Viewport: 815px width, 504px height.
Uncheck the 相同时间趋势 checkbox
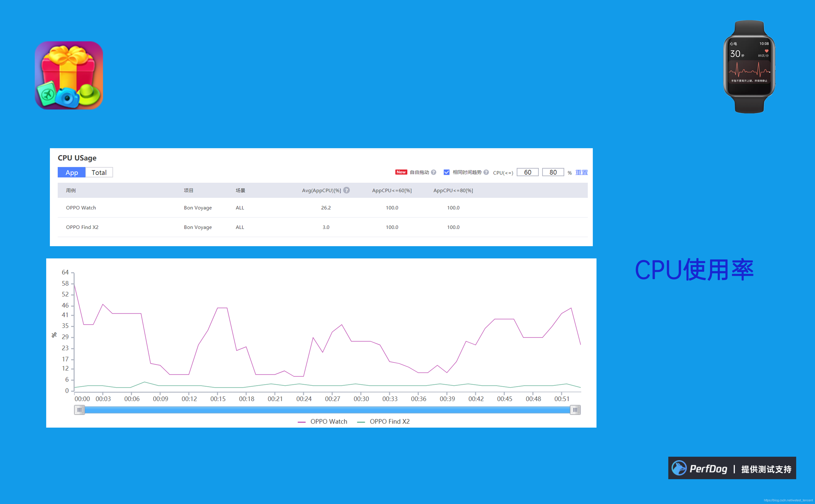click(446, 172)
